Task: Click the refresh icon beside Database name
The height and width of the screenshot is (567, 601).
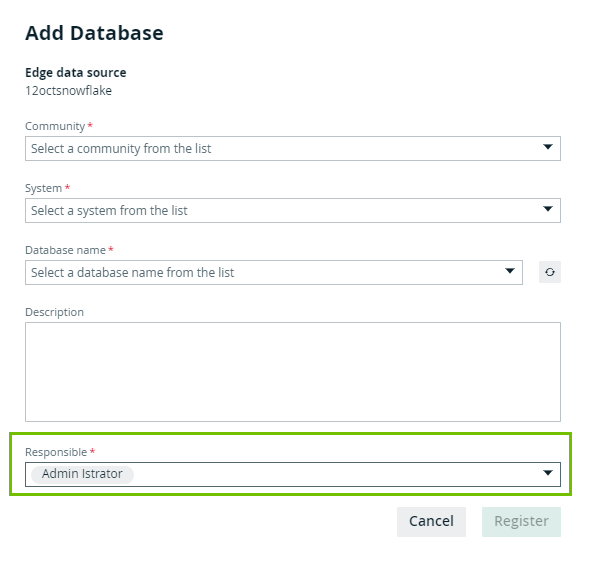Action: tap(549, 272)
